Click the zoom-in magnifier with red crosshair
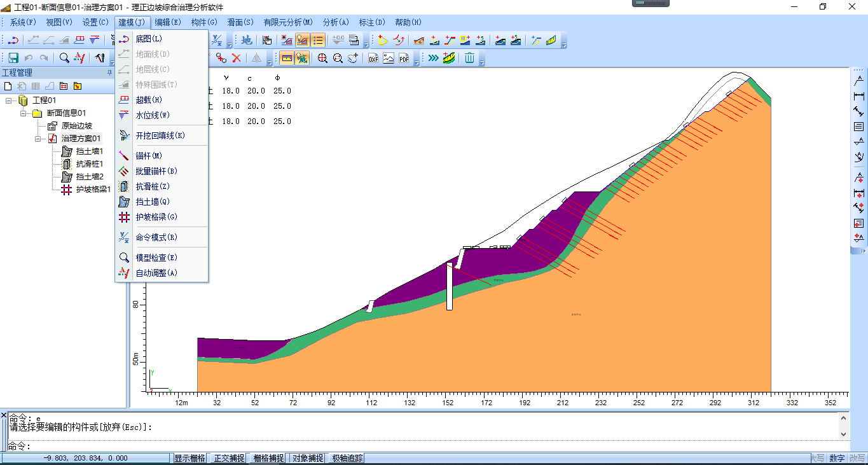The width and height of the screenshot is (868, 465). point(322,58)
